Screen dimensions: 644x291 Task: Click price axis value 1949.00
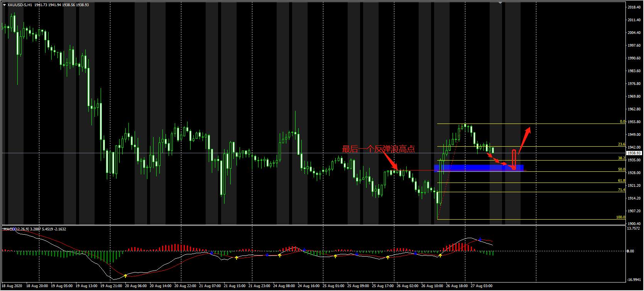pos(634,135)
